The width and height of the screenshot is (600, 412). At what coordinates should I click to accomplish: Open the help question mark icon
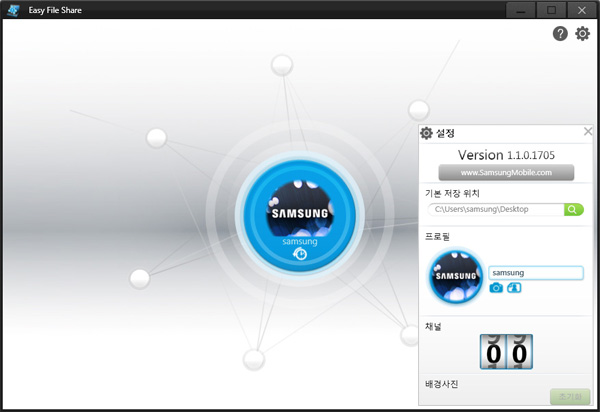point(560,34)
